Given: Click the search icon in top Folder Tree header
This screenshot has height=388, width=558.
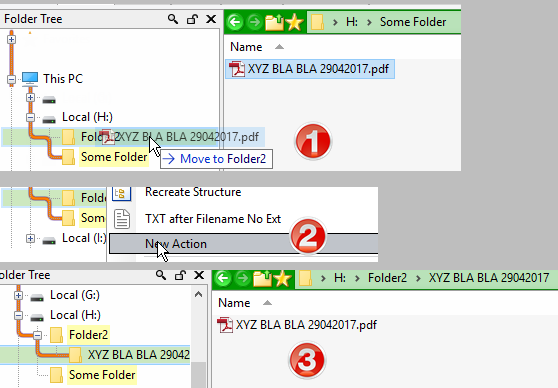Looking at the screenshot, I should tap(173, 19).
